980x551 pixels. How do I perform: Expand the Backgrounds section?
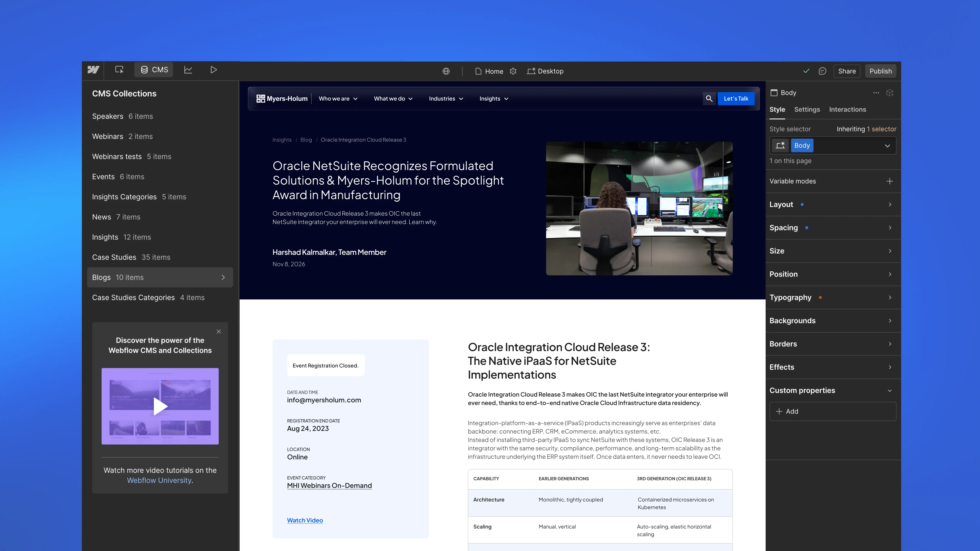(x=833, y=321)
